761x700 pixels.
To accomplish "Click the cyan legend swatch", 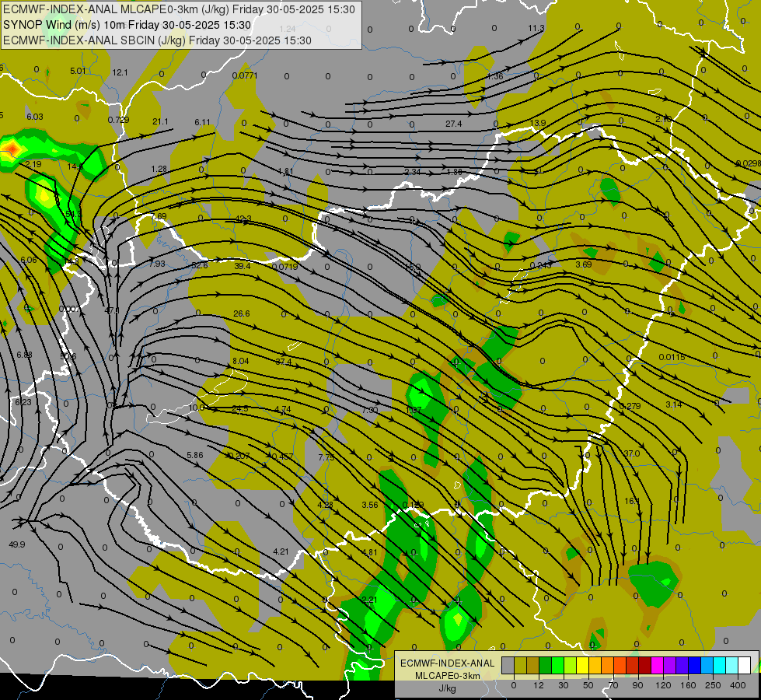I will point(719,665).
